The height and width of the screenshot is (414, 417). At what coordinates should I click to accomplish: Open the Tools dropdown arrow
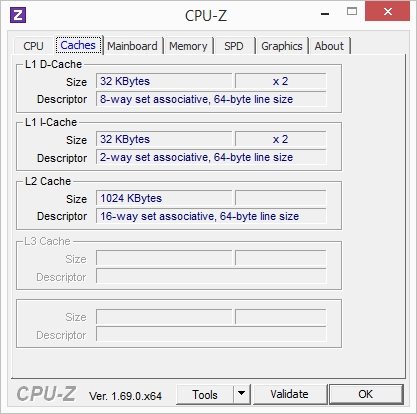(242, 394)
